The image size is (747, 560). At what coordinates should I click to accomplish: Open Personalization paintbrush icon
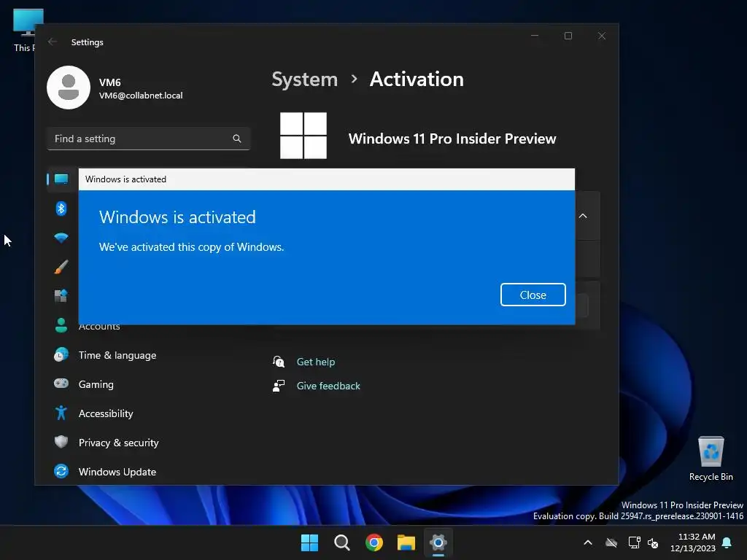click(61, 267)
